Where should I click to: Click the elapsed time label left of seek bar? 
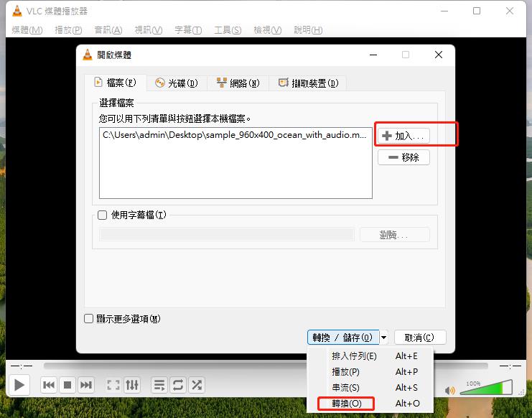pyautogui.click(x=22, y=366)
